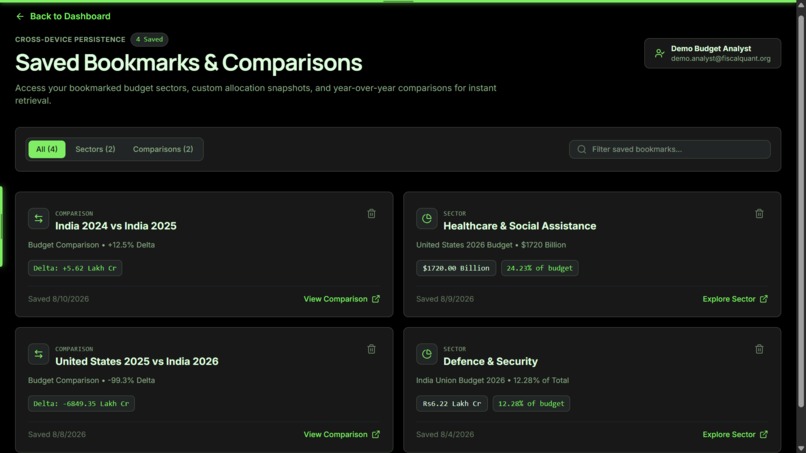The image size is (806, 453).
Task: Click the CROSS-DEVICE PERSISTENCE label
Action: point(70,40)
